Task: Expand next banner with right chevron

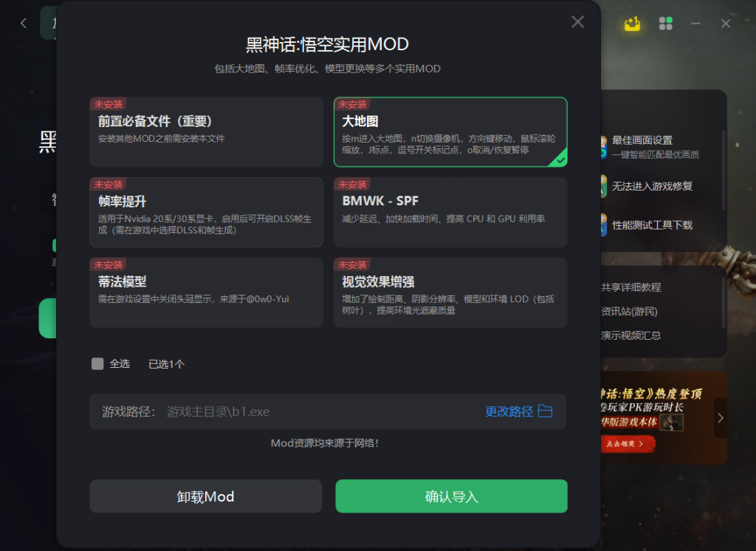Action: pyautogui.click(x=721, y=418)
